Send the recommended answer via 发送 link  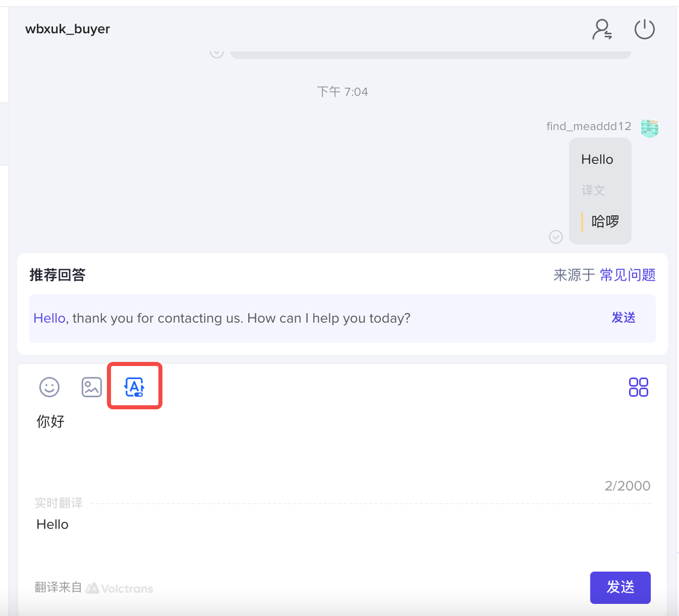tap(623, 318)
